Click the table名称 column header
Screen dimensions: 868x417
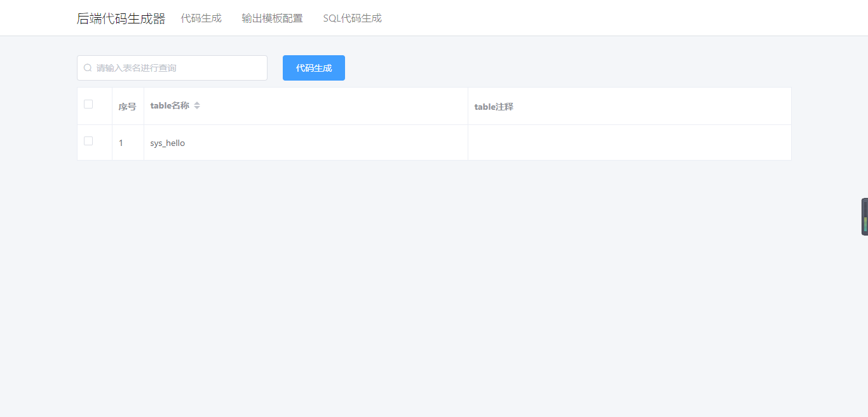pyautogui.click(x=170, y=106)
